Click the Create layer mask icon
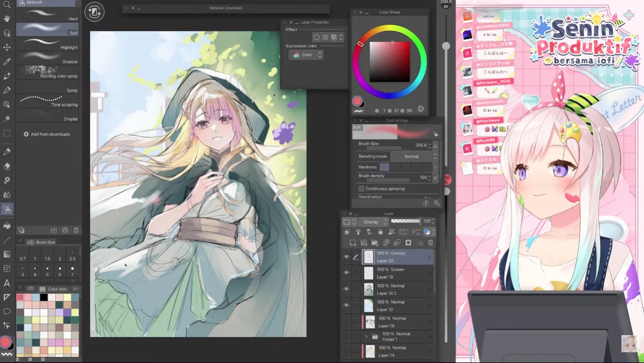 pyautogui.click(x=408, y=243)
